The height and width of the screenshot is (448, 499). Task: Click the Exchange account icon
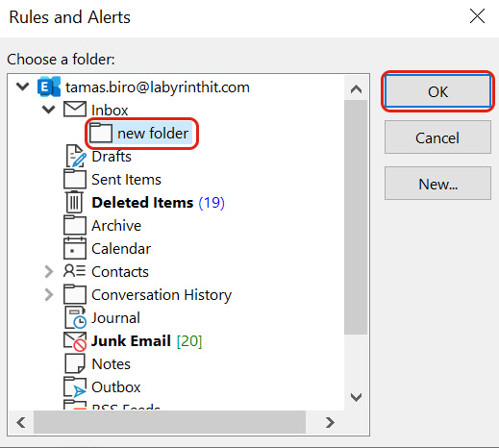[49, 87]
